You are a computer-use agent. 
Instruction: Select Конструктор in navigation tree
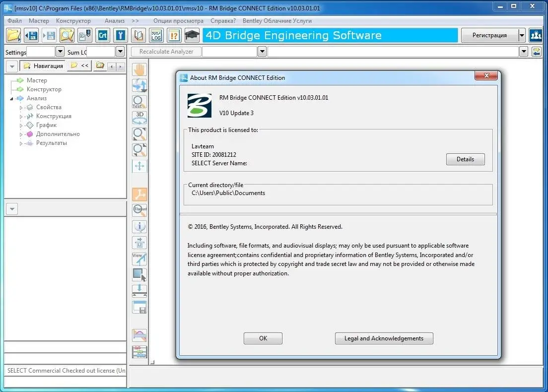[x=44, y=89]
